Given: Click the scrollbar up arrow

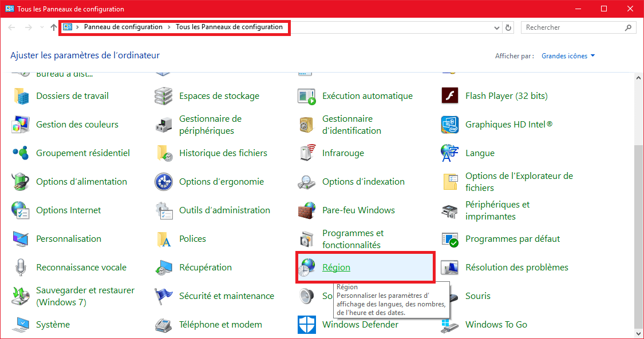Looking at the screenshot, I should [639, 78].
